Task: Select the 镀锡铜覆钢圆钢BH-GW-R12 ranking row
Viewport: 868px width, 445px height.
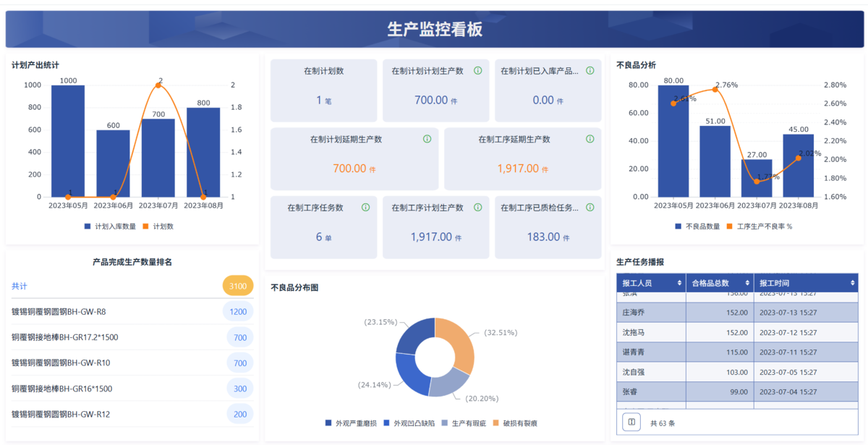Action: pos(132,415)
